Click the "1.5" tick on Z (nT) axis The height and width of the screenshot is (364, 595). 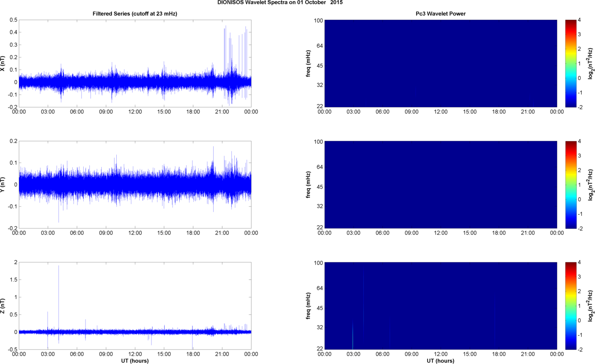tap(13, 279)
